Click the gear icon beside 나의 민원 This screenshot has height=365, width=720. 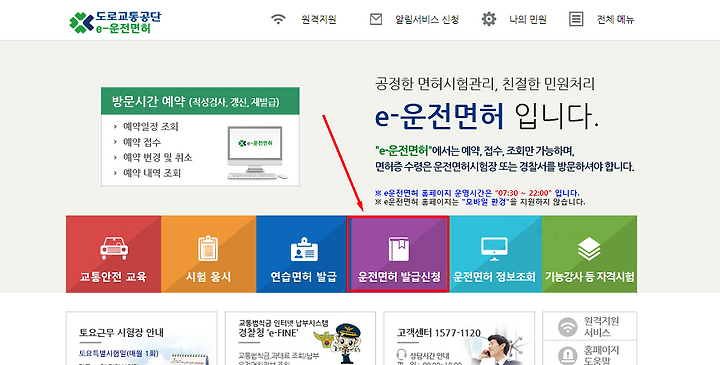click(489, 19)
